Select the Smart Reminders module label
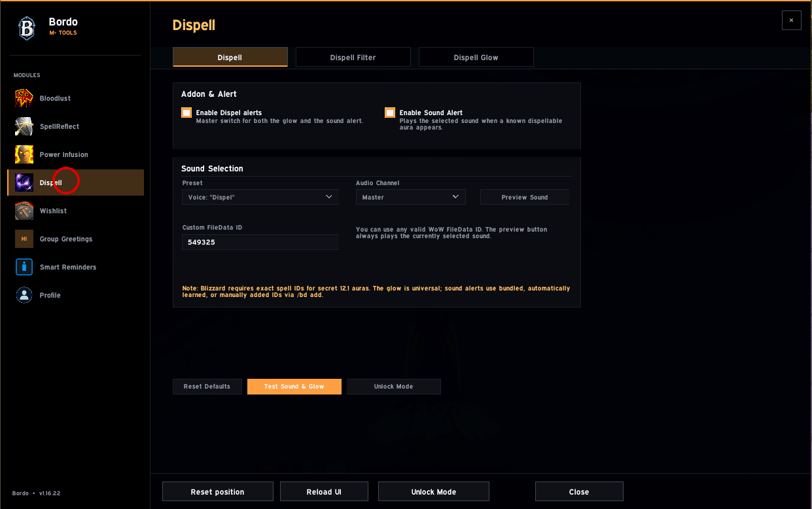This screenshot has width=812, height=509. [68, 267]
